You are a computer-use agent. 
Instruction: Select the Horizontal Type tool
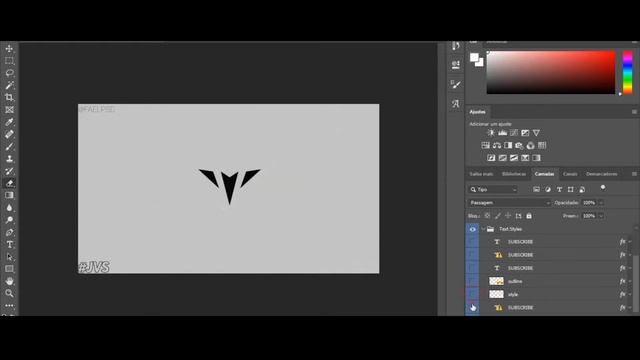tap(9, 244)
